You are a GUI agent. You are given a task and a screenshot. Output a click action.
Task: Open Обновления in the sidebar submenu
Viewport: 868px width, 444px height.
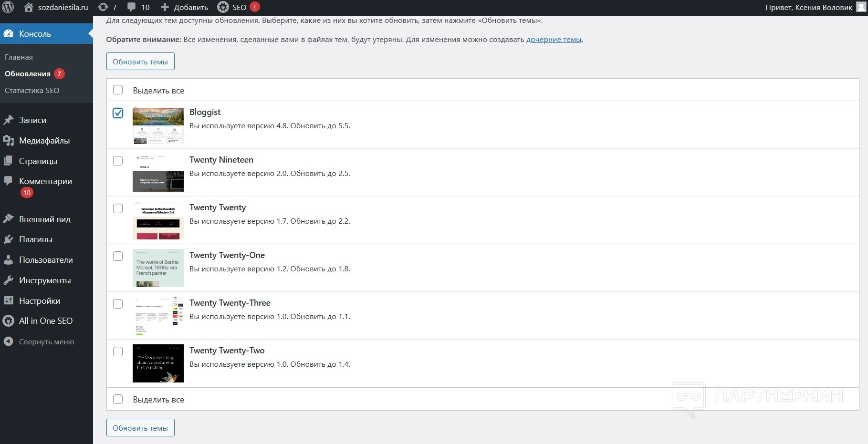click(28, 74)
